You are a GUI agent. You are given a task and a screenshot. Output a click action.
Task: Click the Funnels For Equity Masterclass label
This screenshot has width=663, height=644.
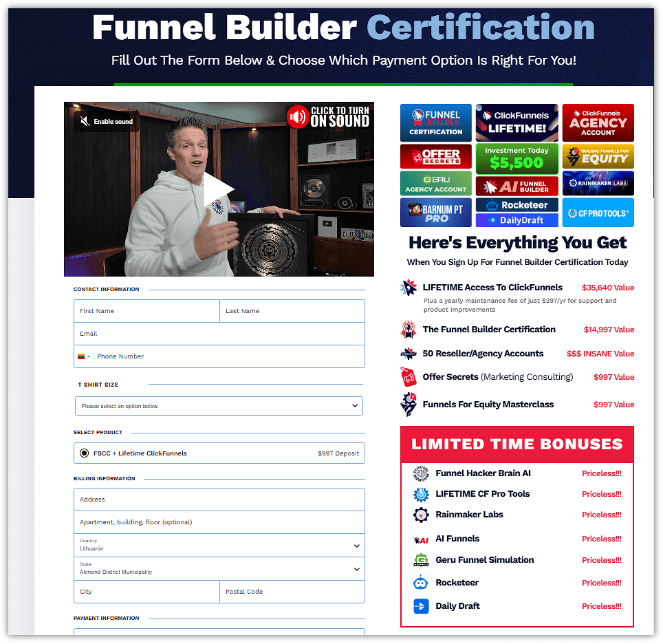click(x=488, y=405)
